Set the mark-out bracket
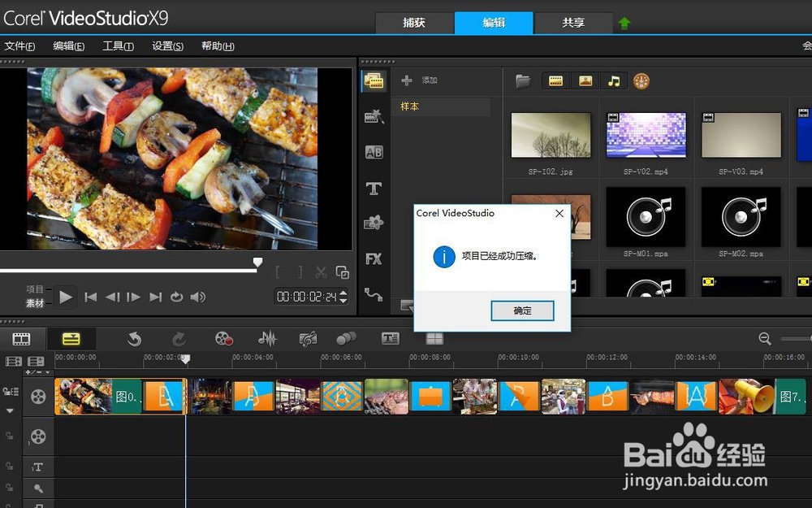The image size is (812, 508). click(x=300, y=272)
